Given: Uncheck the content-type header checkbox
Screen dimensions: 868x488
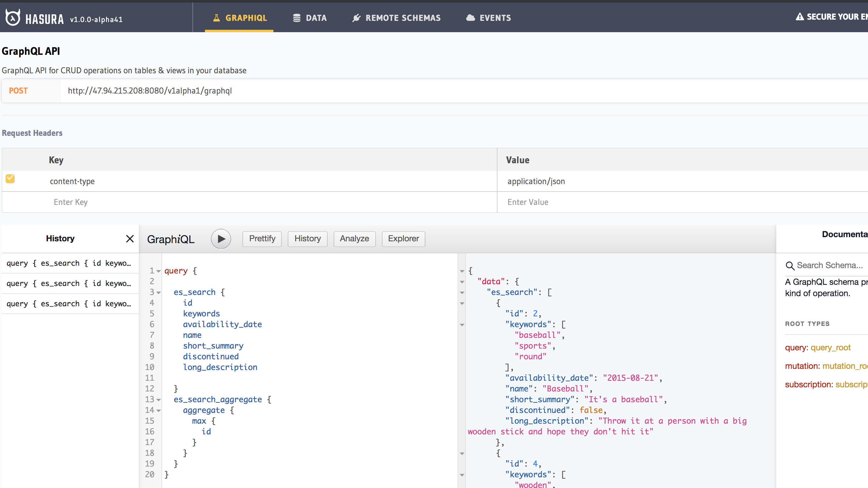Looking at the screenshot, I should coord(10,179).
